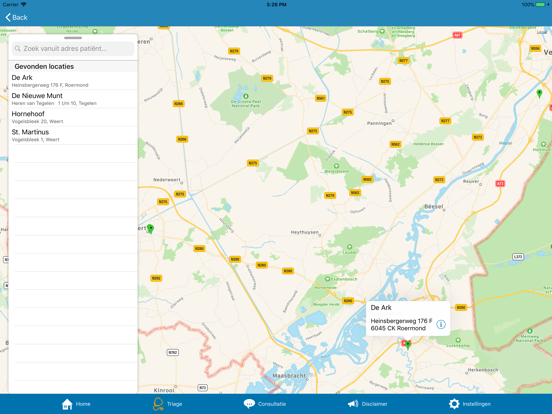The width and height of the screenshot is (552, 414).
Task: Switch to the Triage tab
Action: (168, 404)
